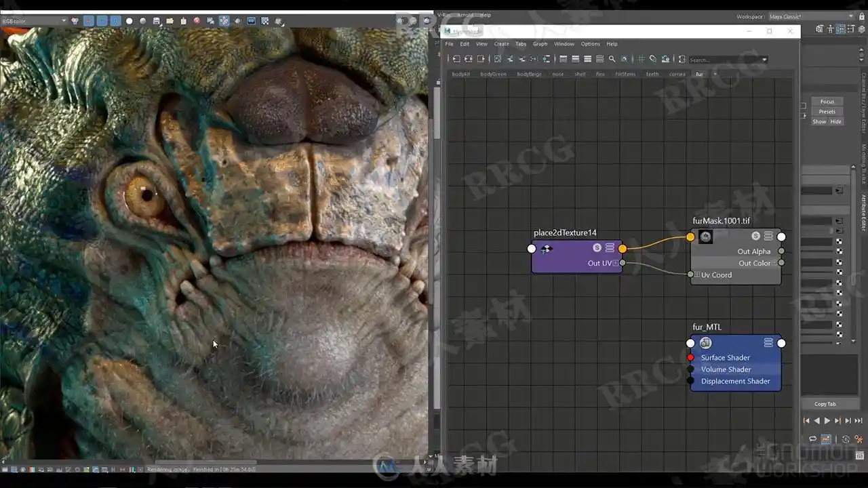Click the load image folder icon

(170, 21)
